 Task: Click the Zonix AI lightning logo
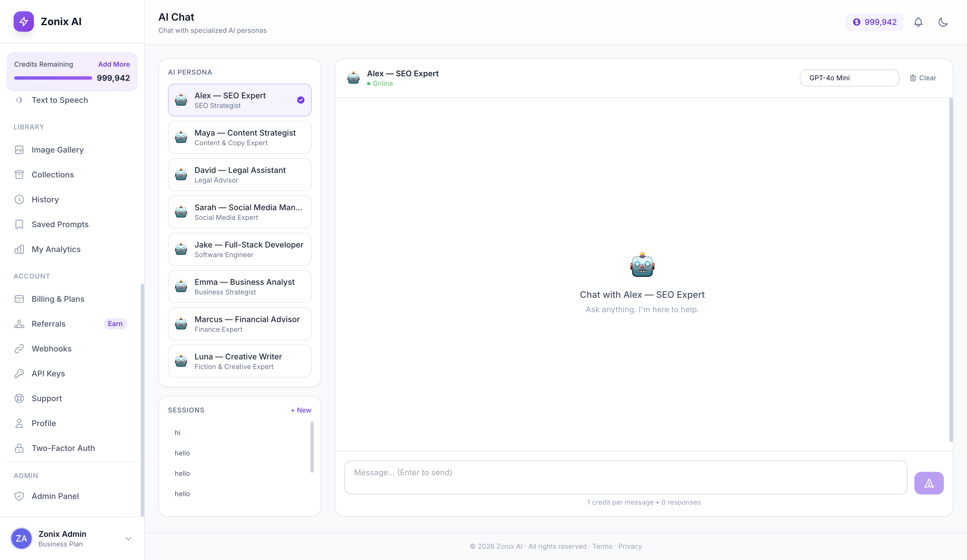(23, 21)
